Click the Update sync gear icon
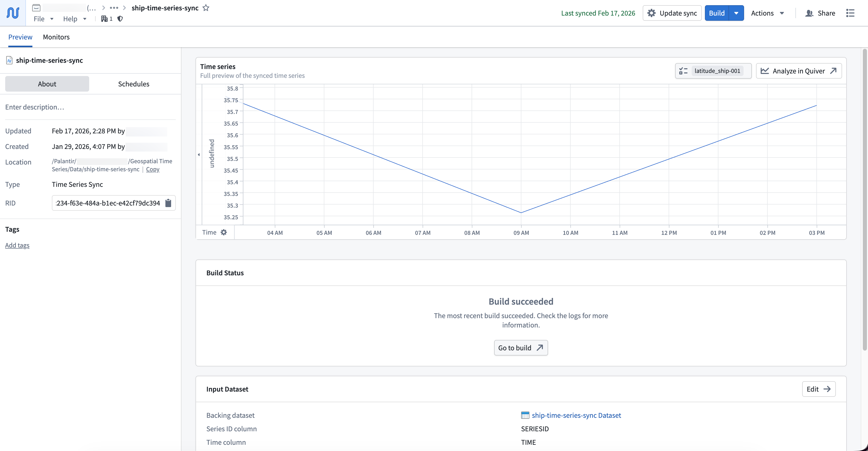The height and width of the screenshot is (451, 868). (x=652, y=13)
